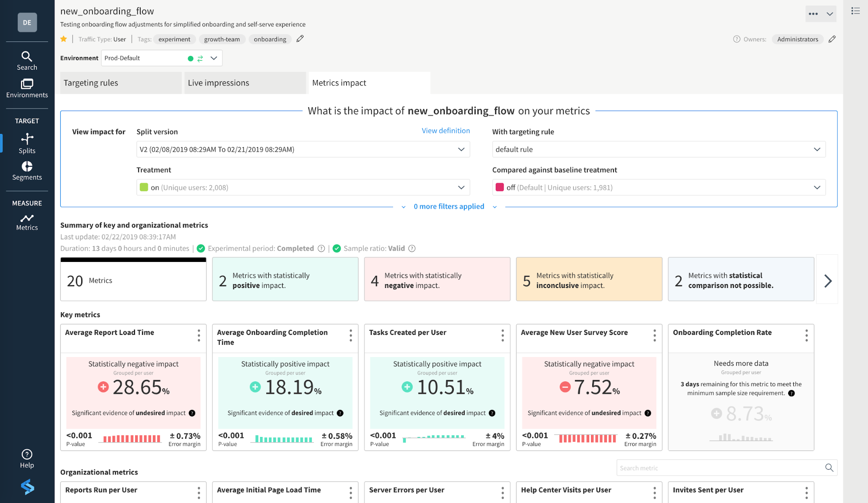The image size is (868, 503).
Task: Open Metrics under Measure
Action: point(27,222)
